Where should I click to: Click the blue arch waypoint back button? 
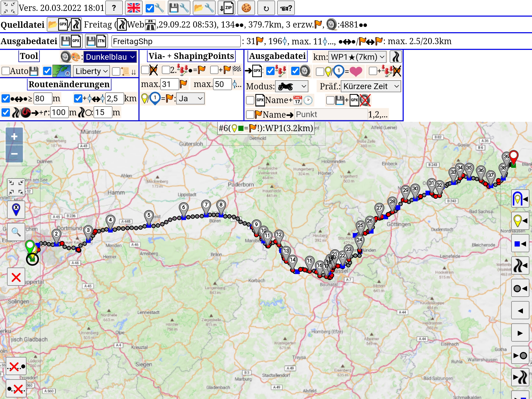520,199
